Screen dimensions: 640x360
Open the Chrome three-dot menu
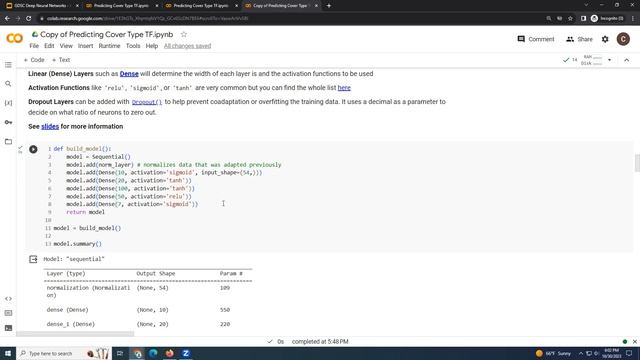633,18
